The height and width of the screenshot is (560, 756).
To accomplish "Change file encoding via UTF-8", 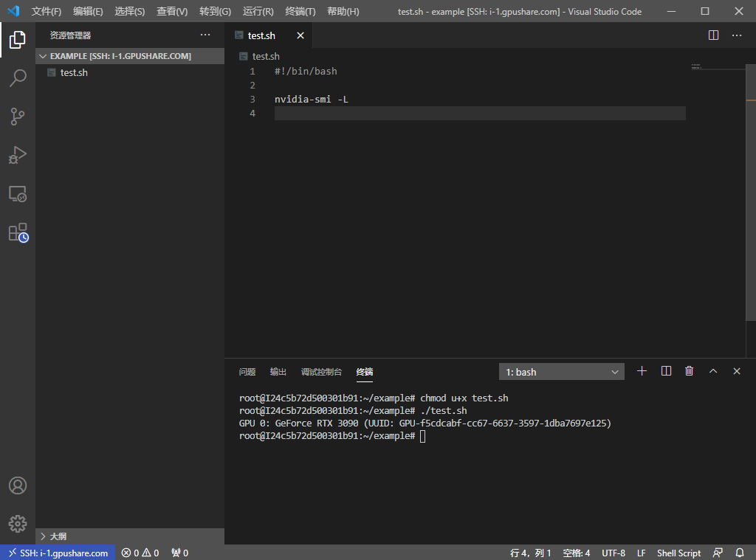I will 614,553.
